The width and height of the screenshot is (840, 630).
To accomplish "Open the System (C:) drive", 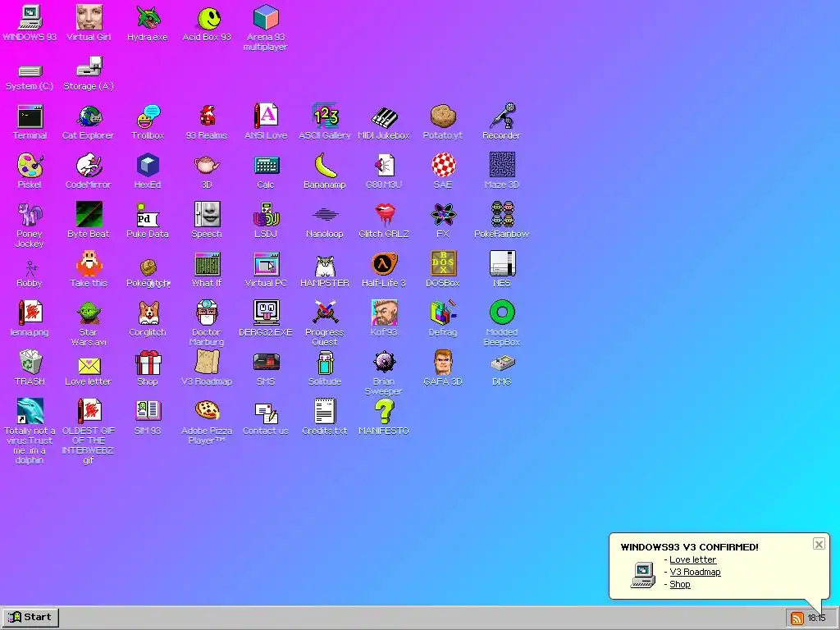I will pyautogui.click(x=30, y=71).
